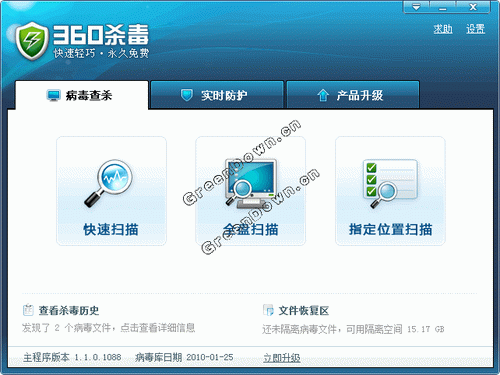Image resolution: width=500 pixels, height=375 pixels.
Task: Click the 360 green shield logo
Action: point(32,41)
